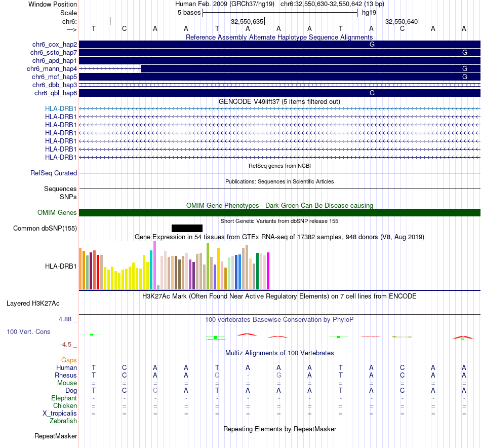This screenshot has width=481, height=448.
Task: Click the tall lime-green GTEx expression bar
Action: click(208, 267)
